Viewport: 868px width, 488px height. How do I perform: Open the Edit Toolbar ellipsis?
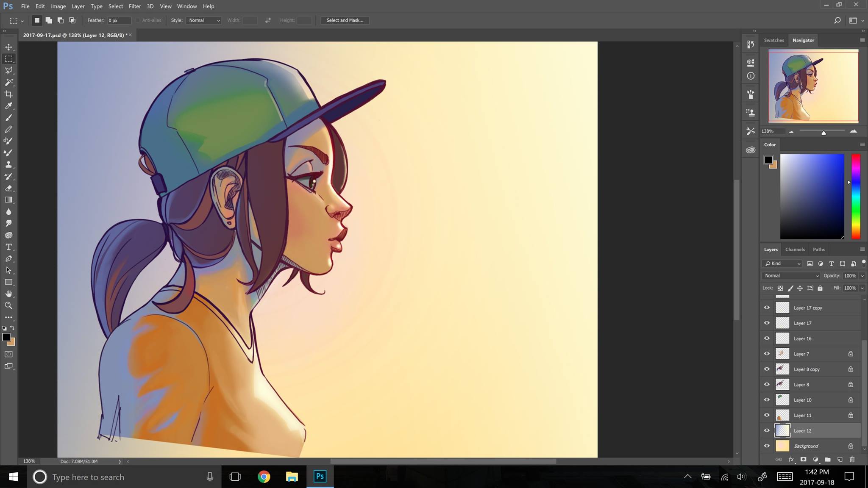pos(8,317)
